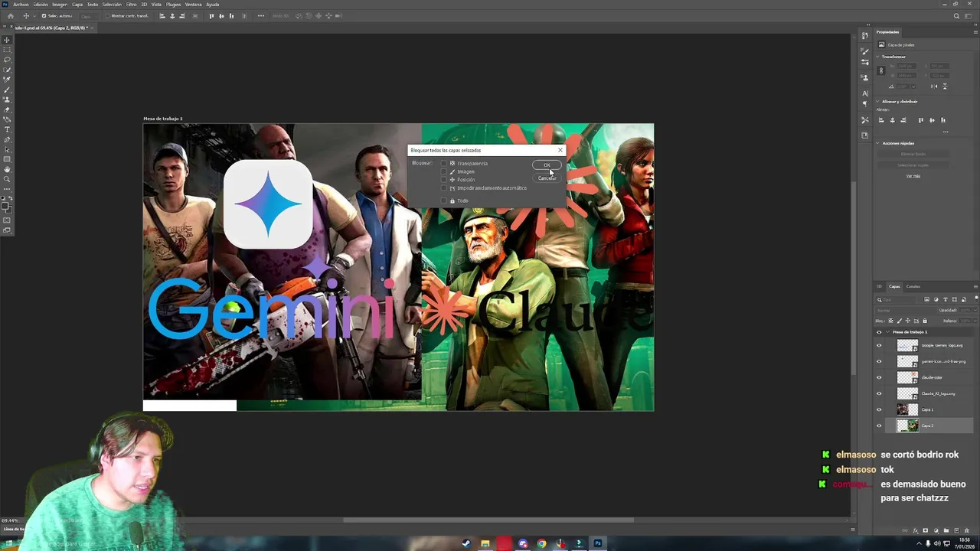The image size is (980, 551).
Task: Hide the Capa 1 layer
Action: click(x=879, y=409)
